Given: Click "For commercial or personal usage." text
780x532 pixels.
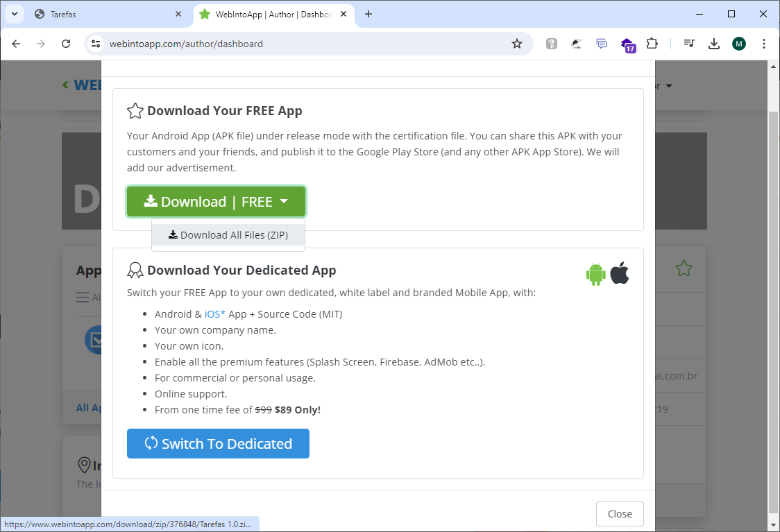Looking at the screenshot, I should (235, 378).
